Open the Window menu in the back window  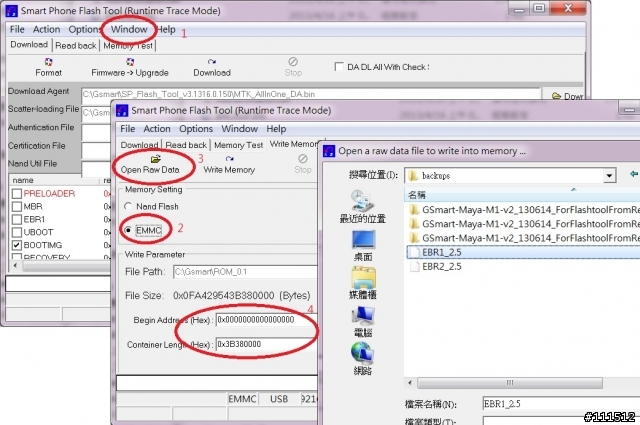[x=129, y=29]
